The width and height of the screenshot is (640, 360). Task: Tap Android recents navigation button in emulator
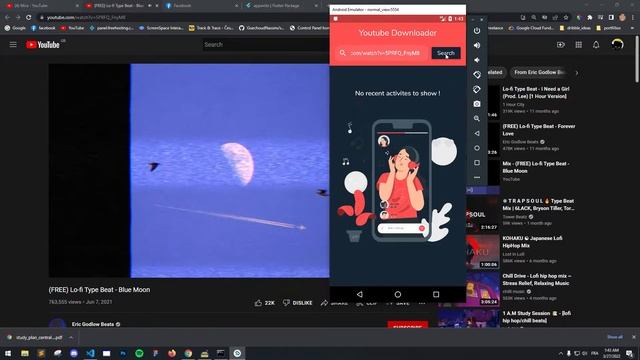point(436,294)
